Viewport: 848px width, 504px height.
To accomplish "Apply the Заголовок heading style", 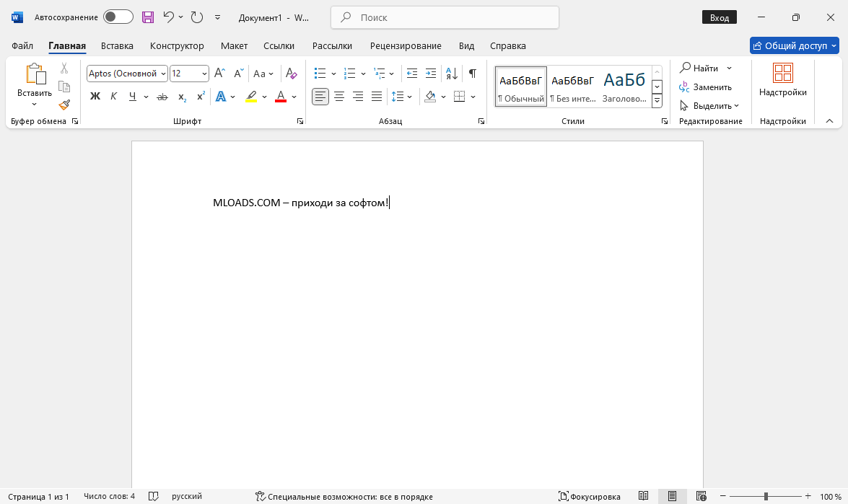I will pos(624,86).
